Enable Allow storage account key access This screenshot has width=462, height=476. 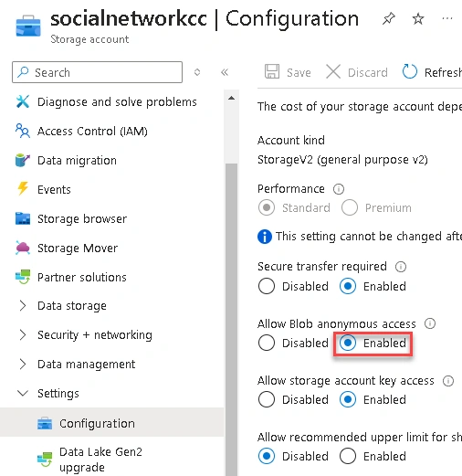[x=348, y=399]
